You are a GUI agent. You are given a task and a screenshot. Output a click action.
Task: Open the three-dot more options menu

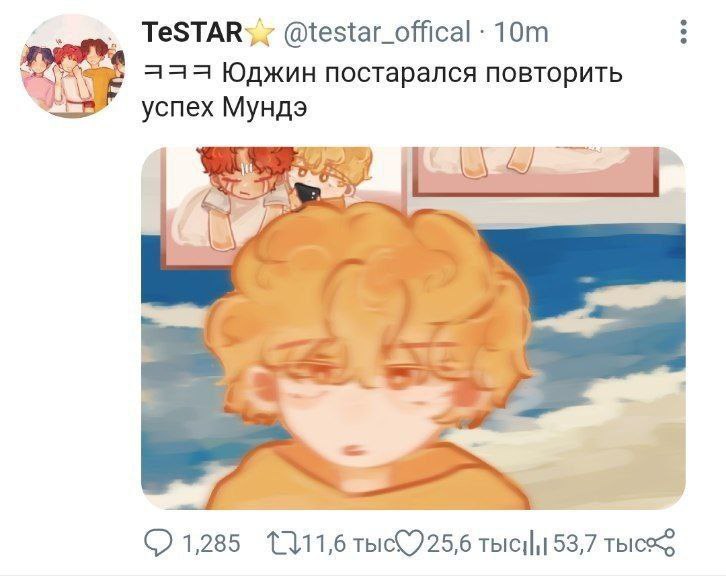[683, 32]
